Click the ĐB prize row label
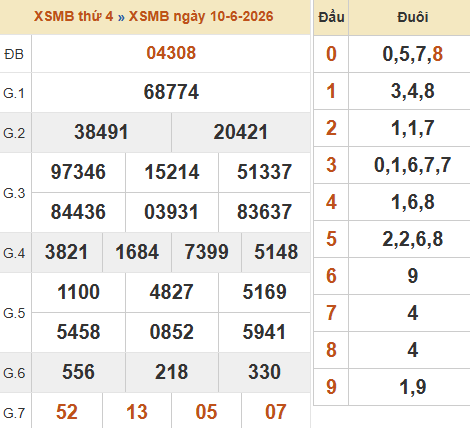 [14, 54]
